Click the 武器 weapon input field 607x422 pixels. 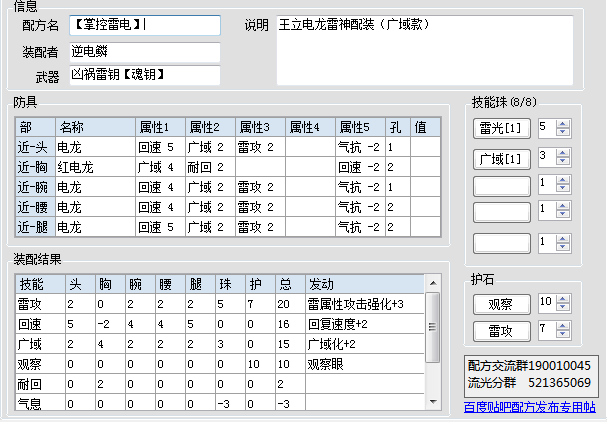[x=144, y=75]
